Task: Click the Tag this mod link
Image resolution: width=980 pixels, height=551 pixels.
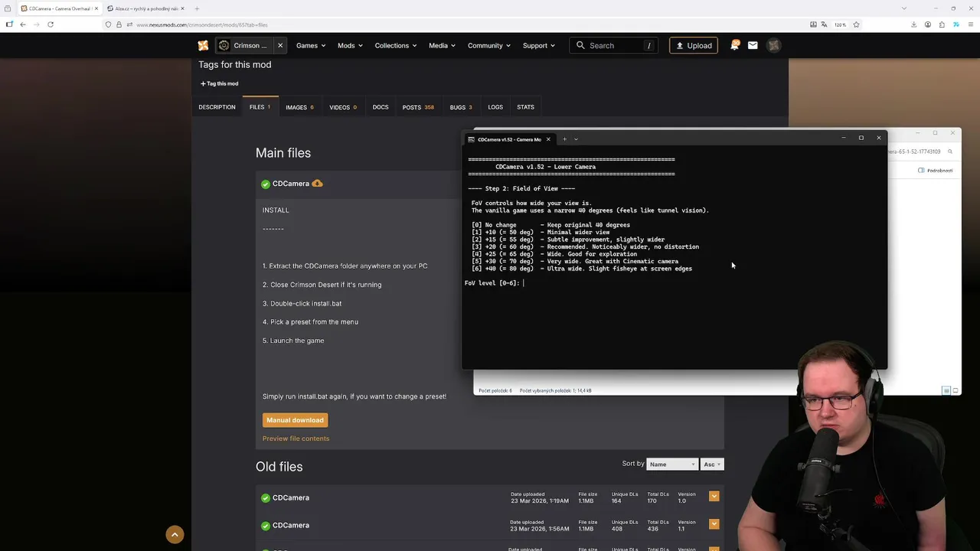Action: [219, 83]
